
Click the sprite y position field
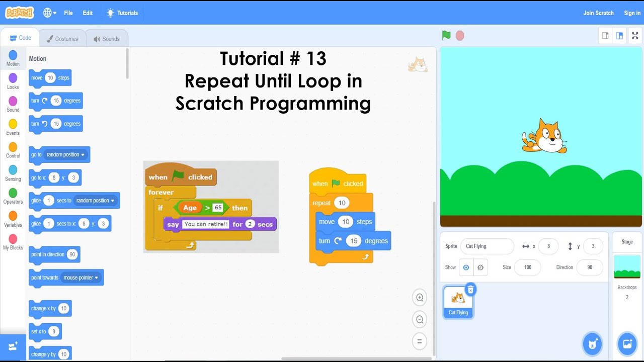[x=593, y=246]
